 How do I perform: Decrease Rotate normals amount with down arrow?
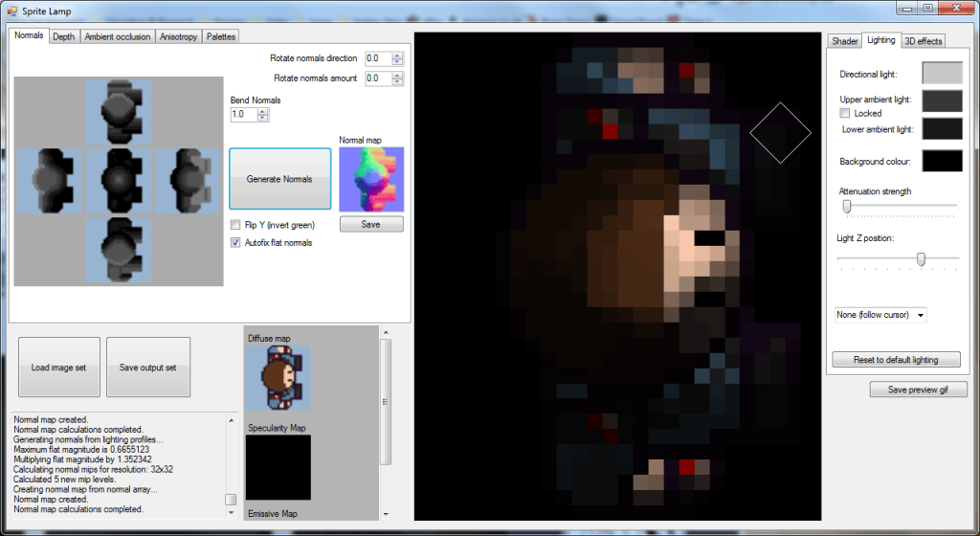click(x=397, y=82)
